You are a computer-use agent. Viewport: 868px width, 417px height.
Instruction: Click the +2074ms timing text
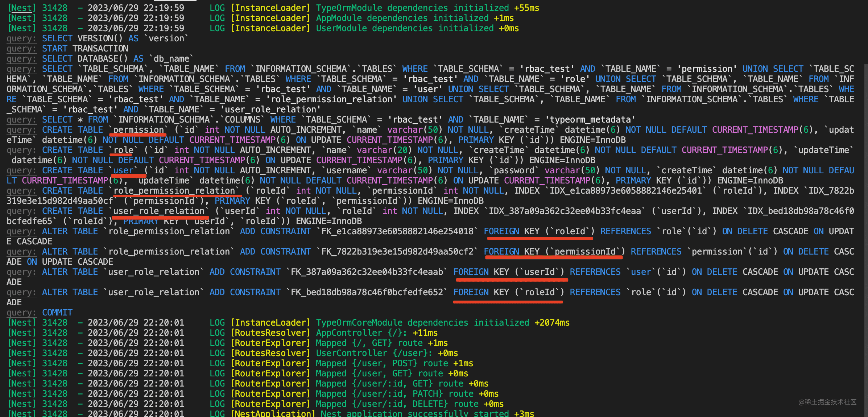click(552, 323)
